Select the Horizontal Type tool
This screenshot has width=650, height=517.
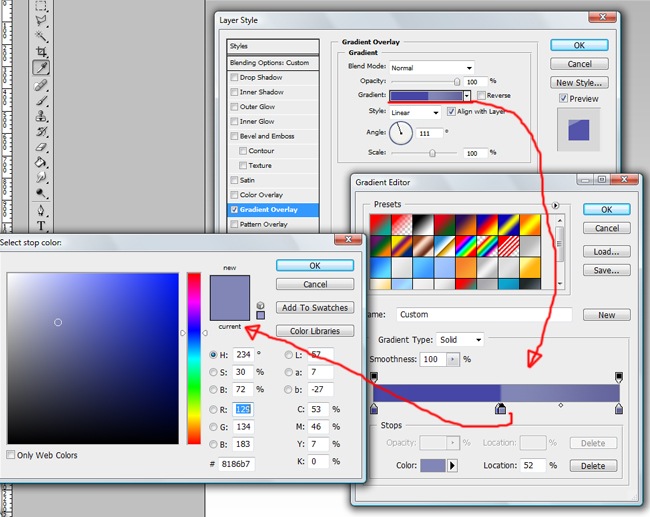point(42,227)
